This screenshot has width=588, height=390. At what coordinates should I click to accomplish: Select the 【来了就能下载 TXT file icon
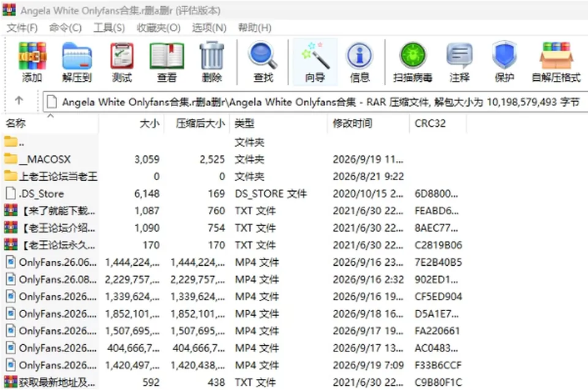click(x=11, y=210)
